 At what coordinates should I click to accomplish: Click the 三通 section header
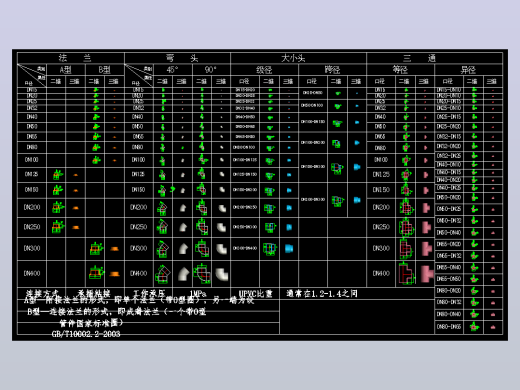pyautogui.click(x=419, y=58)
